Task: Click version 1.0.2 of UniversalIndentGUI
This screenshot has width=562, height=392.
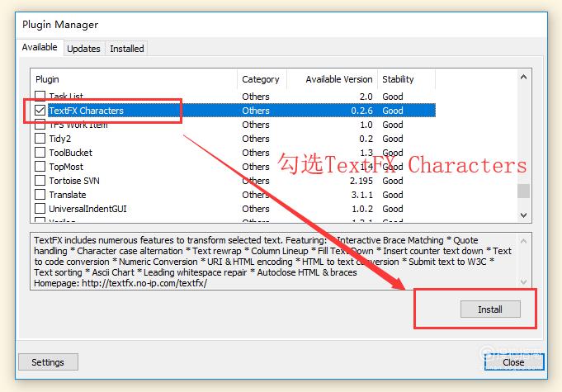Action: 362,209
